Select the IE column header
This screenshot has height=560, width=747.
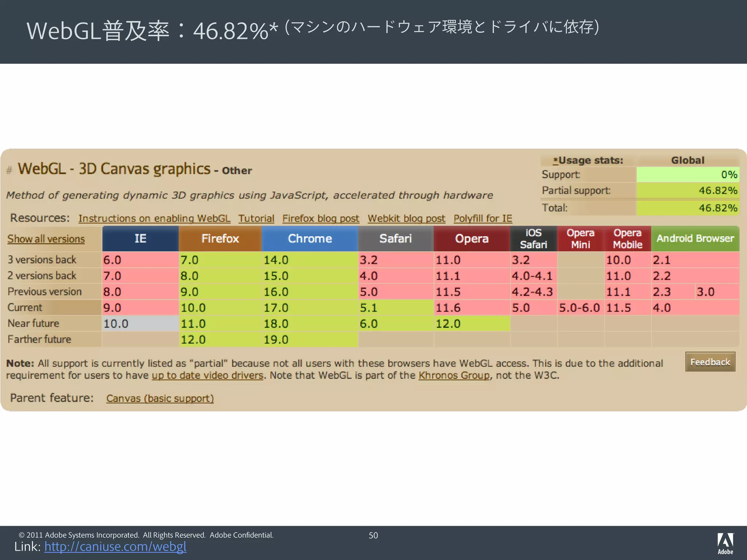[140, 238]
